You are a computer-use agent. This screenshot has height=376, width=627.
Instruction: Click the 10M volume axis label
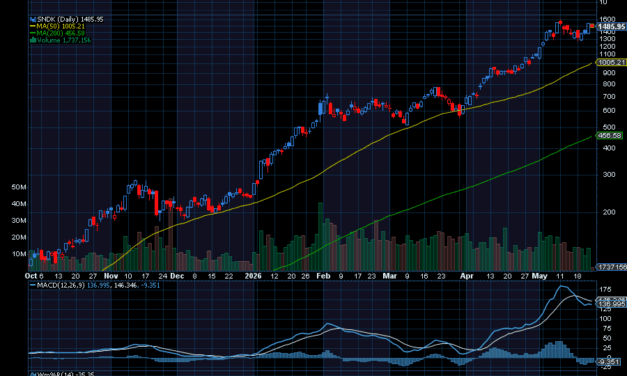19,254
